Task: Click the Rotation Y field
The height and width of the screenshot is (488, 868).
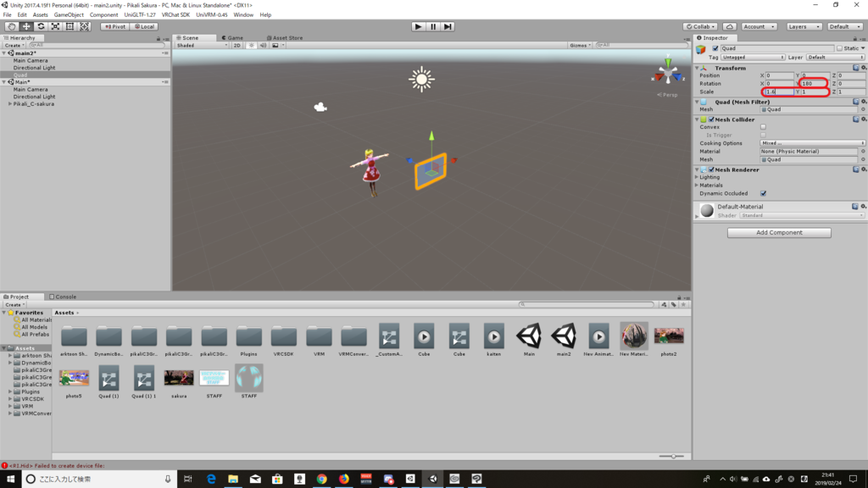Action: (x=815, y=84)
